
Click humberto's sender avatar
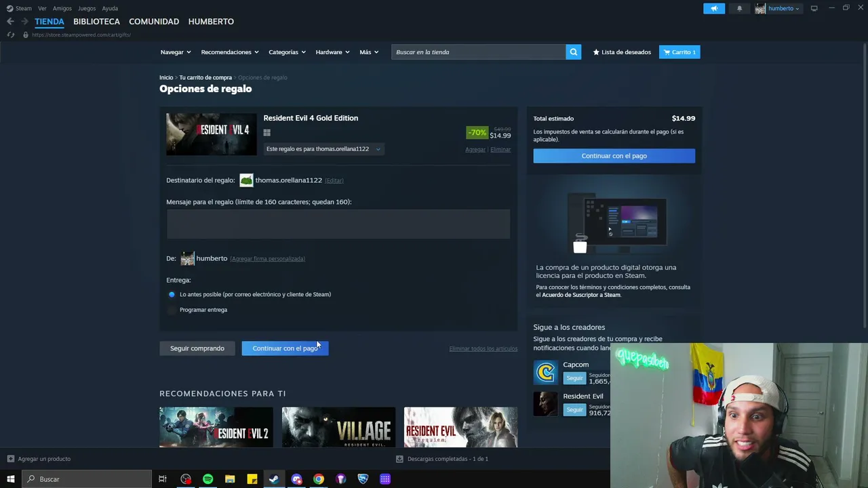click(x=187, y=258)
